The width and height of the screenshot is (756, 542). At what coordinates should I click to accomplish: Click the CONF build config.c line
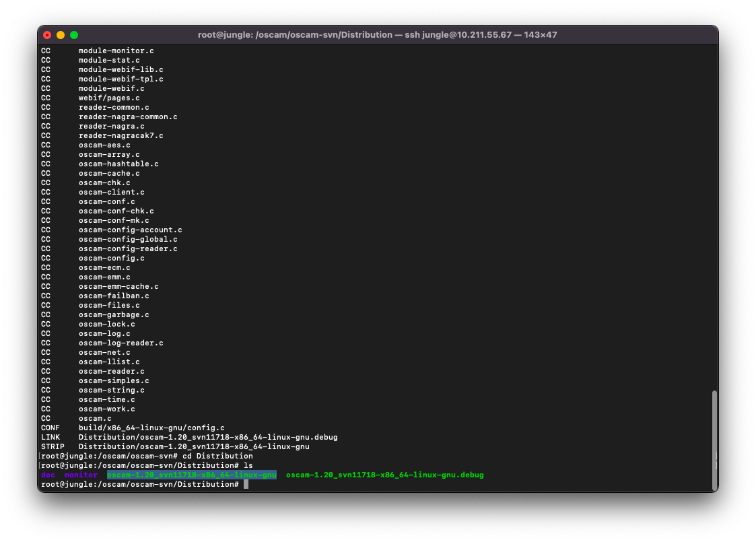[x=151, y=428]
